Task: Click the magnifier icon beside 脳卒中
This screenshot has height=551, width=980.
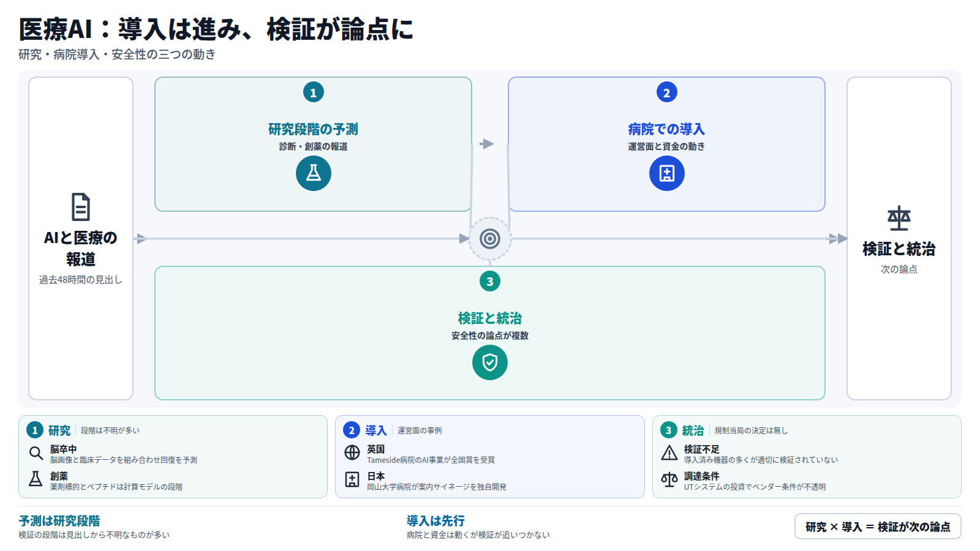Action: pyautogui.click(x=36, y=454)
